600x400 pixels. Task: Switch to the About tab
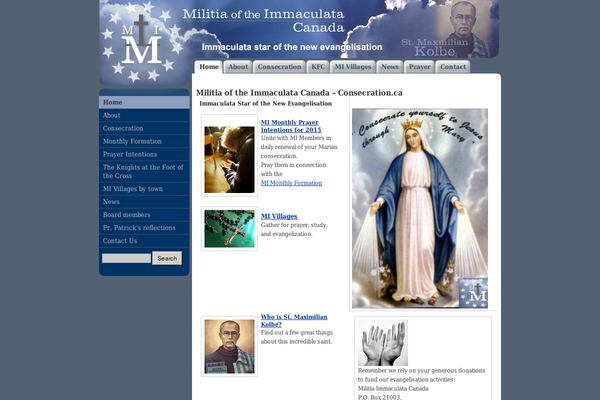238,67
